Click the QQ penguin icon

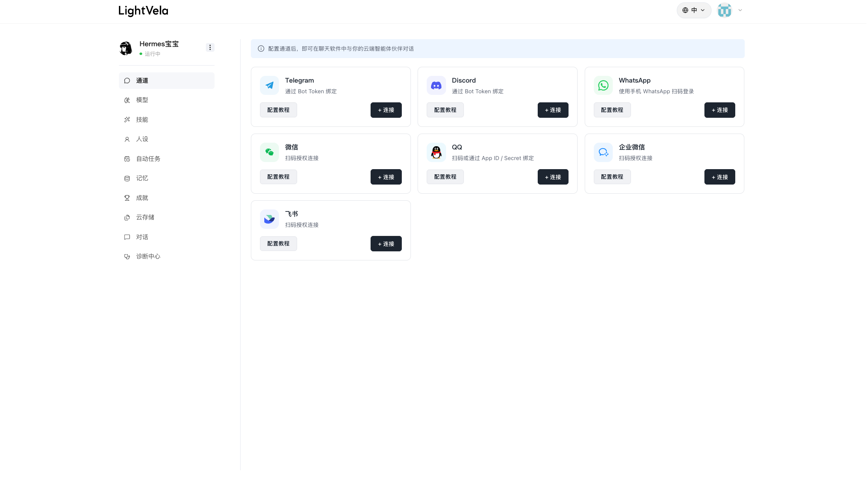point(436,152)
